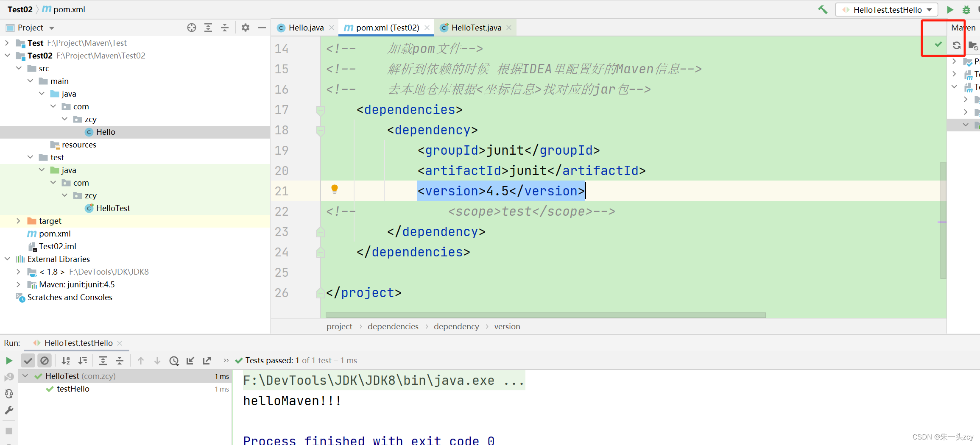
Task: Close the HelloTest.java editor tab
Action: point(509,28)
